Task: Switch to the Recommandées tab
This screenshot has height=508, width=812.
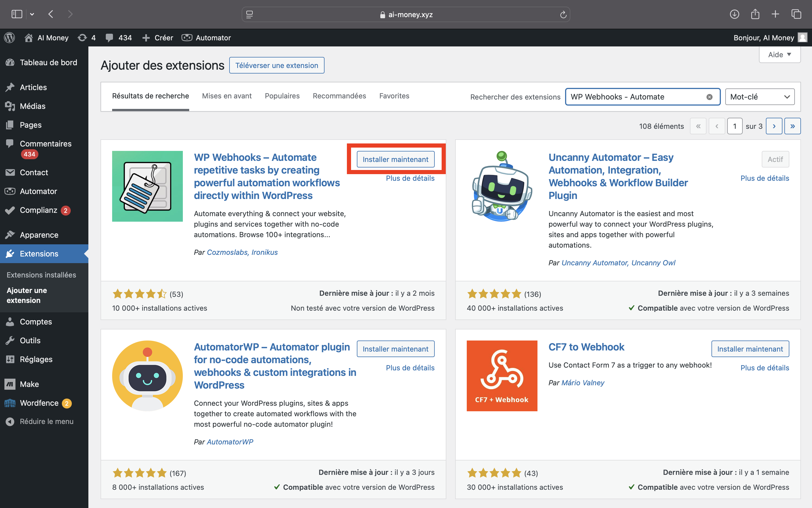Action: tap(339, 95)
